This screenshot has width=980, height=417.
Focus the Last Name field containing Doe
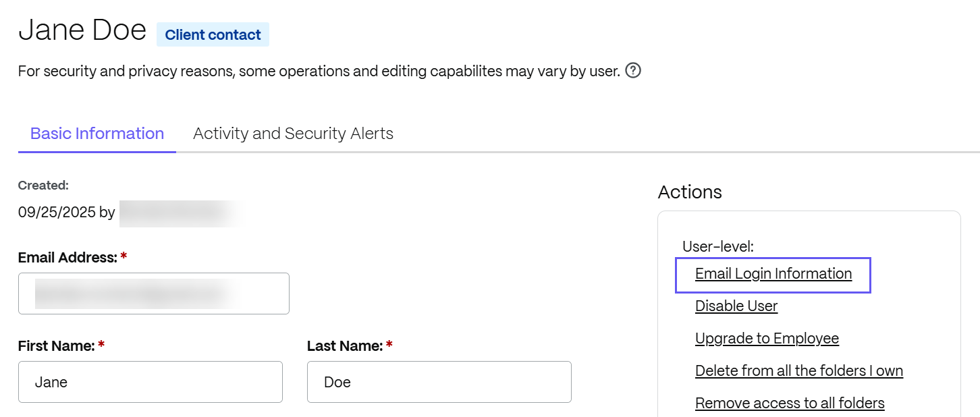tap(439, 382)
